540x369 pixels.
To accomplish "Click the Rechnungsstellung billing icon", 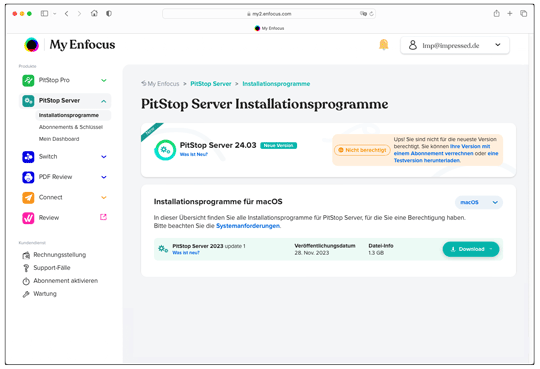I will click(26, 255).
